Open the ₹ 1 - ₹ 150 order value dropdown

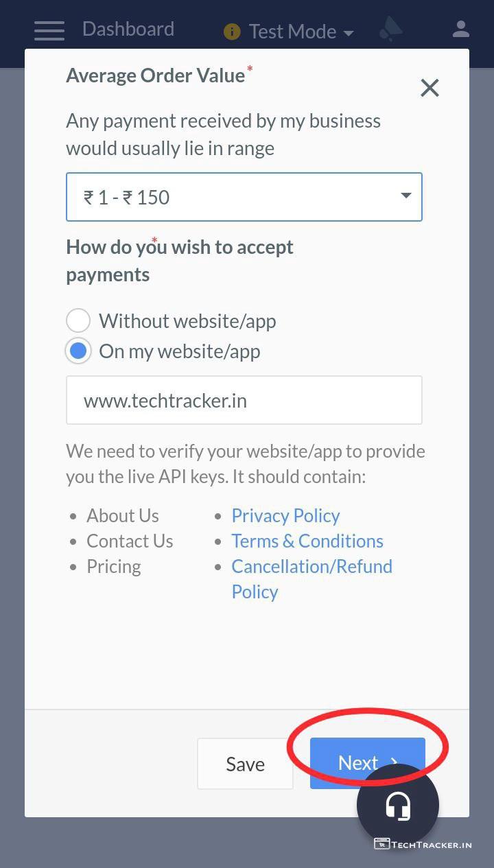(x=244, y=197)
